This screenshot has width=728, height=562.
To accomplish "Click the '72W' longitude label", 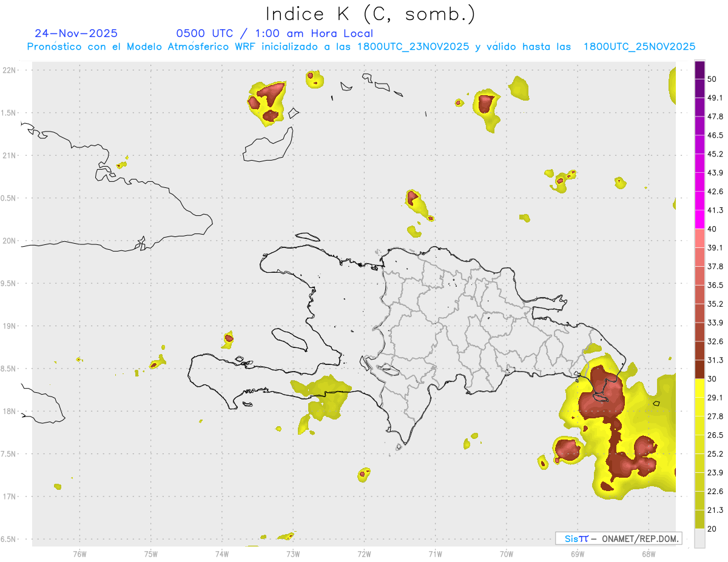I will tap(364, 553).
